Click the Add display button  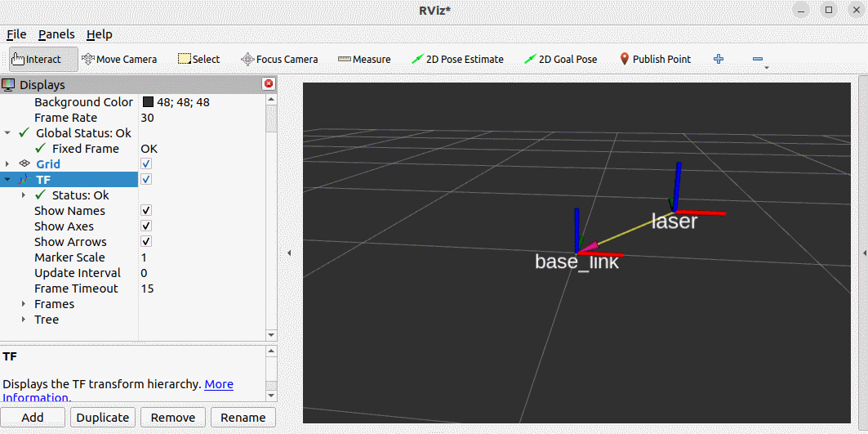[33, 418]
